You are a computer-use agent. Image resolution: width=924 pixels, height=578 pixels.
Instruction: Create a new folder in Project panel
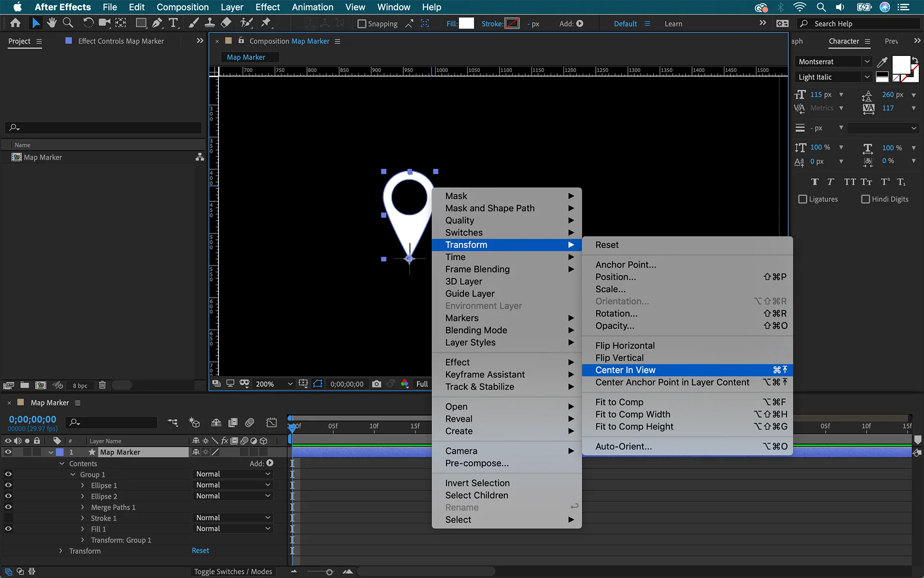coord(25,385)
